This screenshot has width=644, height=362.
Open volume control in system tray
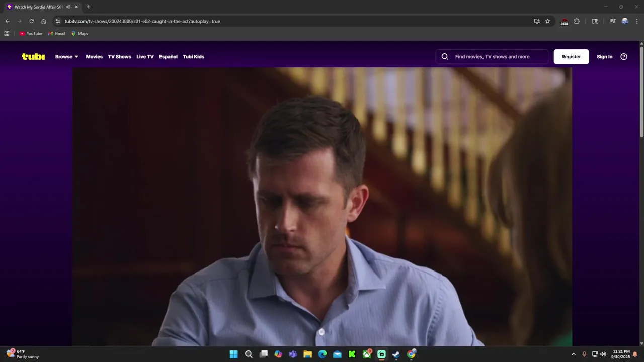603,354
